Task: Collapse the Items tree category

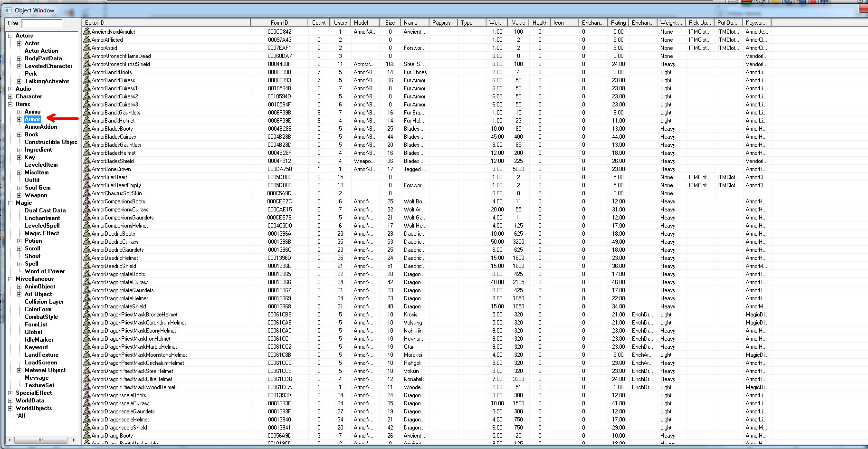Action: (x=10, y=104)
